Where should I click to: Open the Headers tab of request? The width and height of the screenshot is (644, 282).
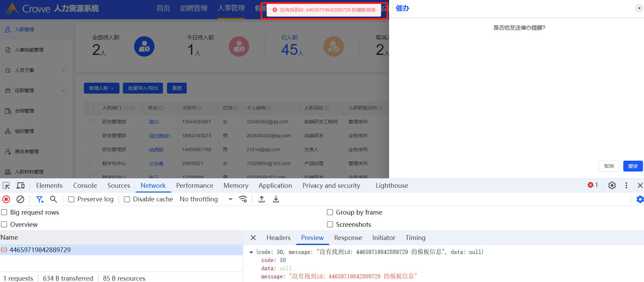pyautogui.click(x=278, y=238)
